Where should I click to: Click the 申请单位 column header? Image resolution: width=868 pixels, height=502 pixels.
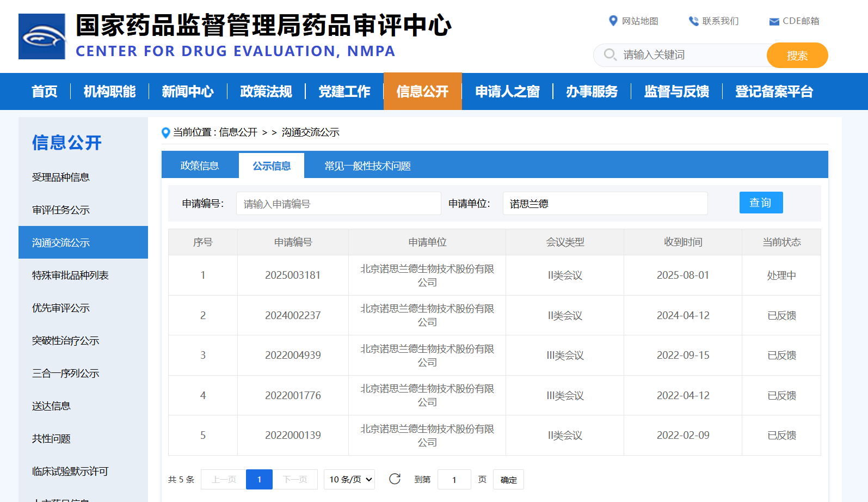click(x=427, y=242)
